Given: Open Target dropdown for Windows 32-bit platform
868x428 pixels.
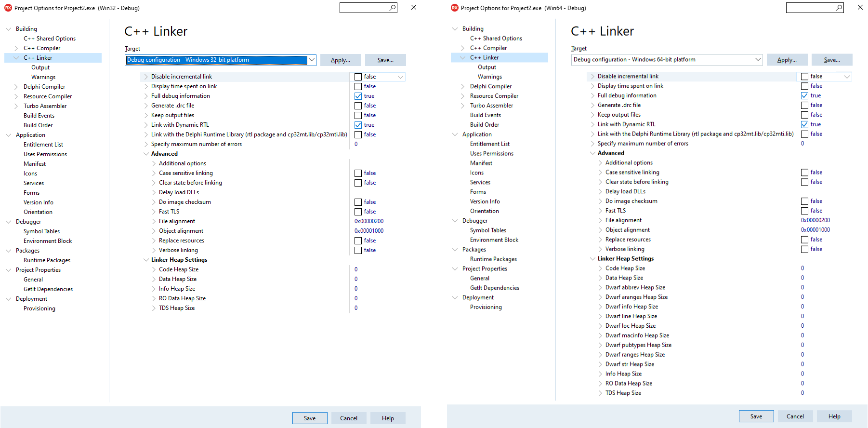Looking at the screenshot, I should pyautogui.click(x=312, y=60).
